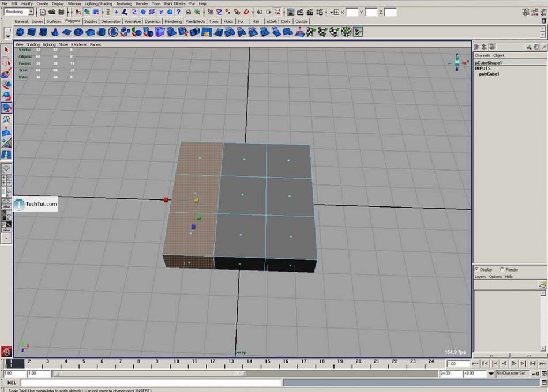This screenshot has width=548, height=392.
Task: Open the script editor icon
Action: (543, 382)
